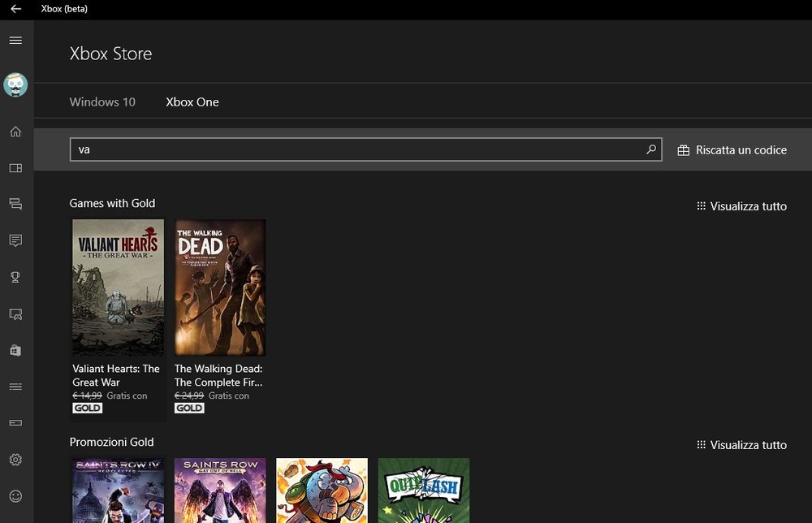
Task: Open The Walking Dead cover thumbnail
Action: 220,287
